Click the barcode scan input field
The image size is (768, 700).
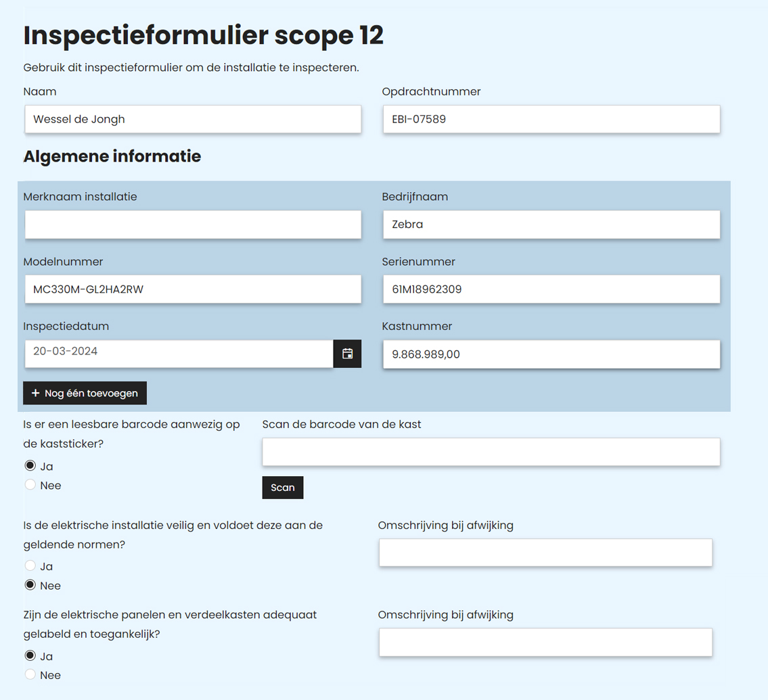click(491, 451)
